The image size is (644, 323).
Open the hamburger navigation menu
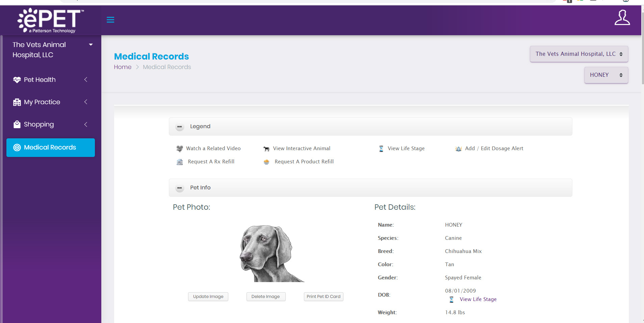pos(110,20)
